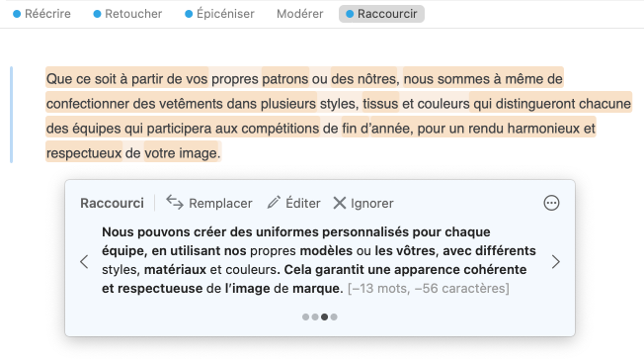Viewport: 644px width, 362px height.
Task: Select the Modérer tab
Action: tap(300, 14)
